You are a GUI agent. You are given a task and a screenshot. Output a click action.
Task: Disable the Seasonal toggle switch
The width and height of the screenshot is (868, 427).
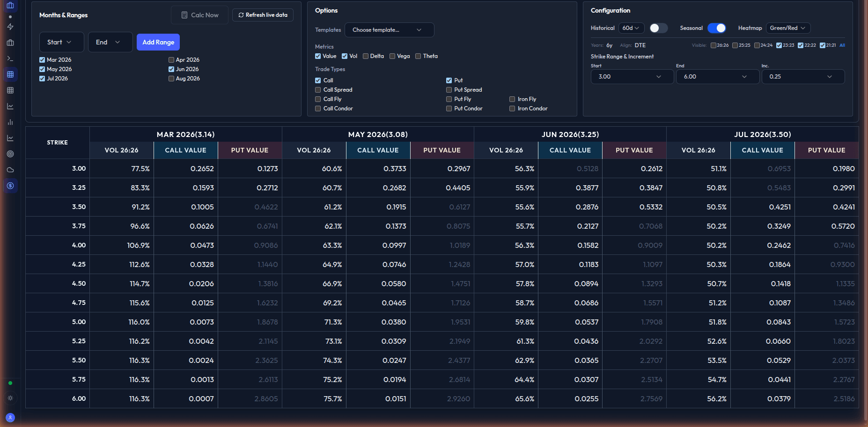tap(717, 28)
